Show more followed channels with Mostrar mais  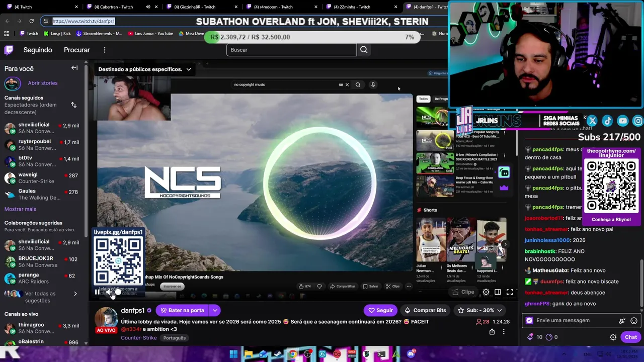20,209
